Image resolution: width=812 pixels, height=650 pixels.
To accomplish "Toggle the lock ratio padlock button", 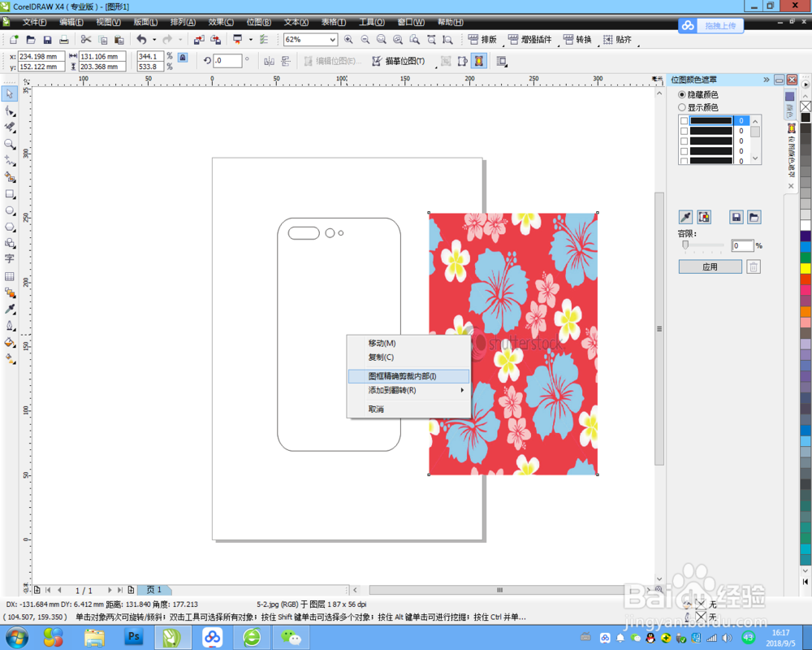I will 183,58.
